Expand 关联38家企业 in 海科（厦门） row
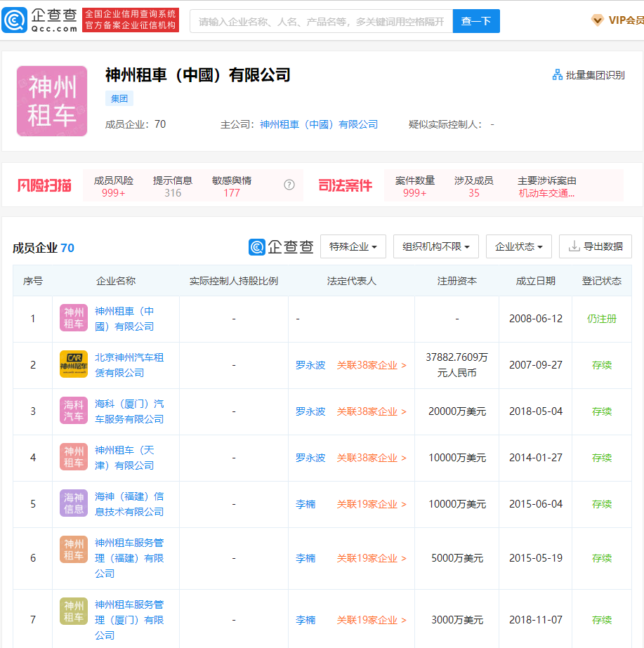The width and height of the screenshot is (644, 648). tap(372, 411)
